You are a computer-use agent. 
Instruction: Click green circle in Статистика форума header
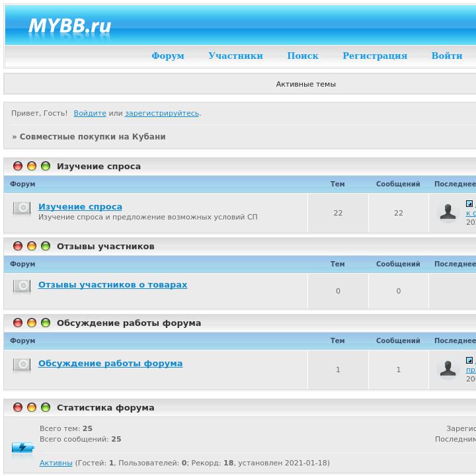click(x=46, y=407)
